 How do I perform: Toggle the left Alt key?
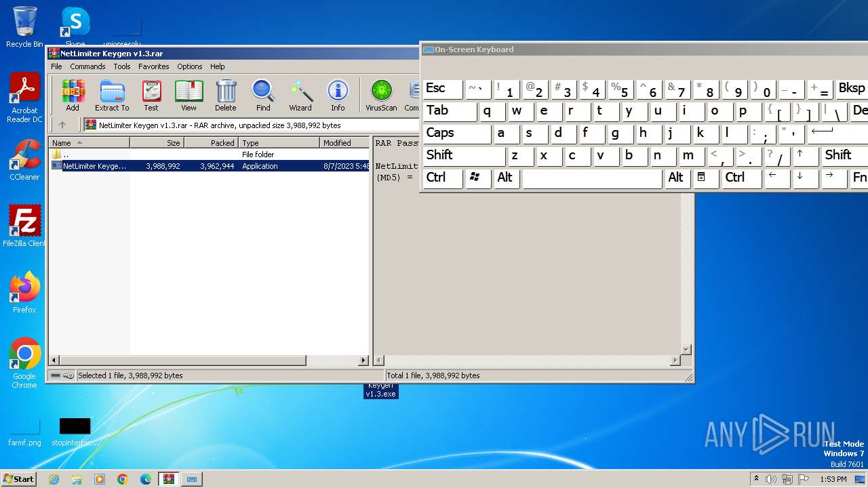pos(507,178)
